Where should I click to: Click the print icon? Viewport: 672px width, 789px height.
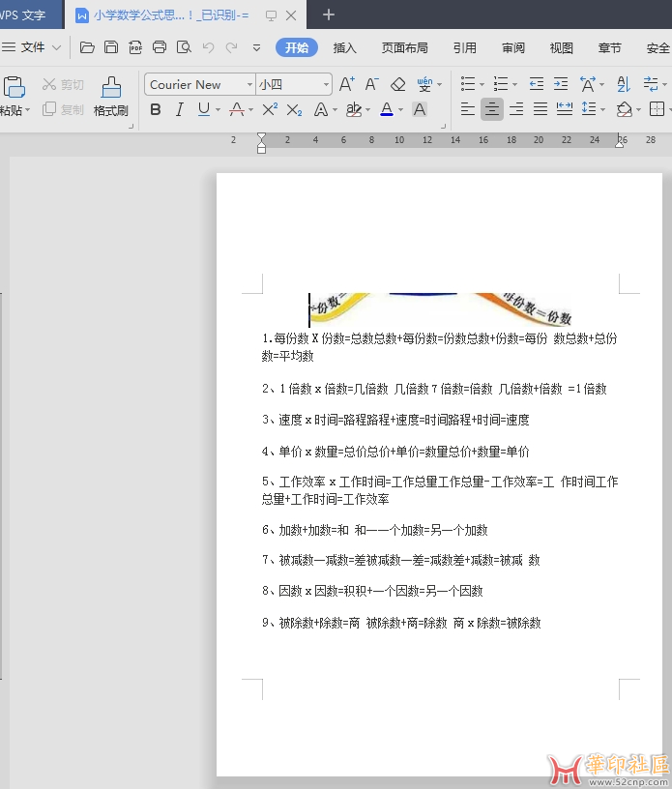click(x=160, y=47)
